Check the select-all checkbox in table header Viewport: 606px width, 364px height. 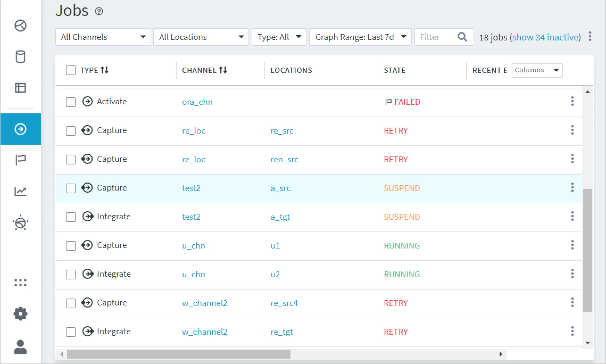click(x=70, y=70)
